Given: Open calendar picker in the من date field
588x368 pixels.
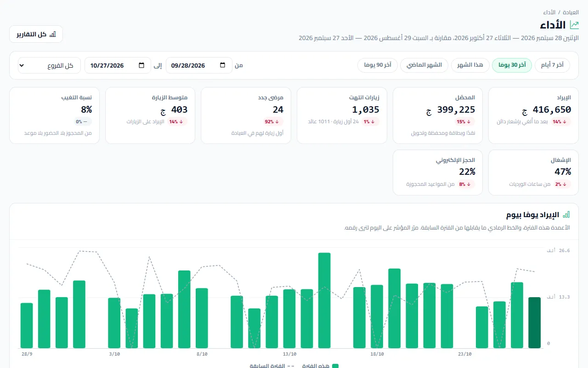Looking at the screenshot, I should pyautogui.click(x=223, y=65).
